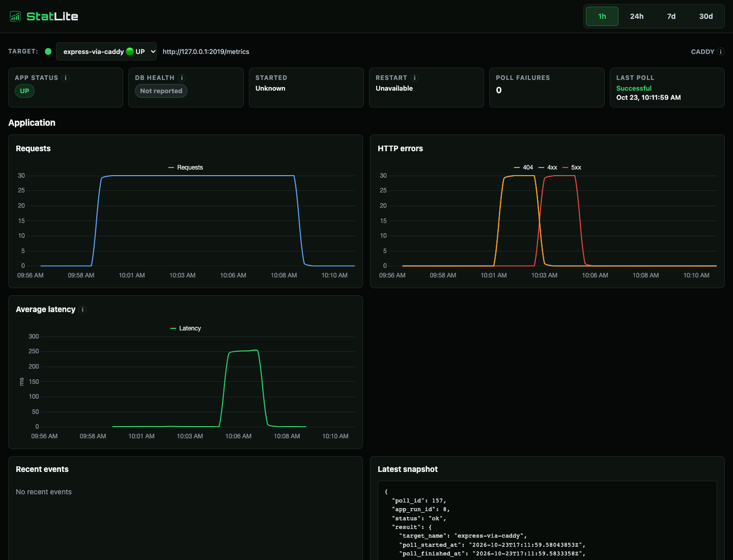Click 10:03 AM label on Requests chart
The width and height of the screenshot is (733, 560).
pos(182,275)
